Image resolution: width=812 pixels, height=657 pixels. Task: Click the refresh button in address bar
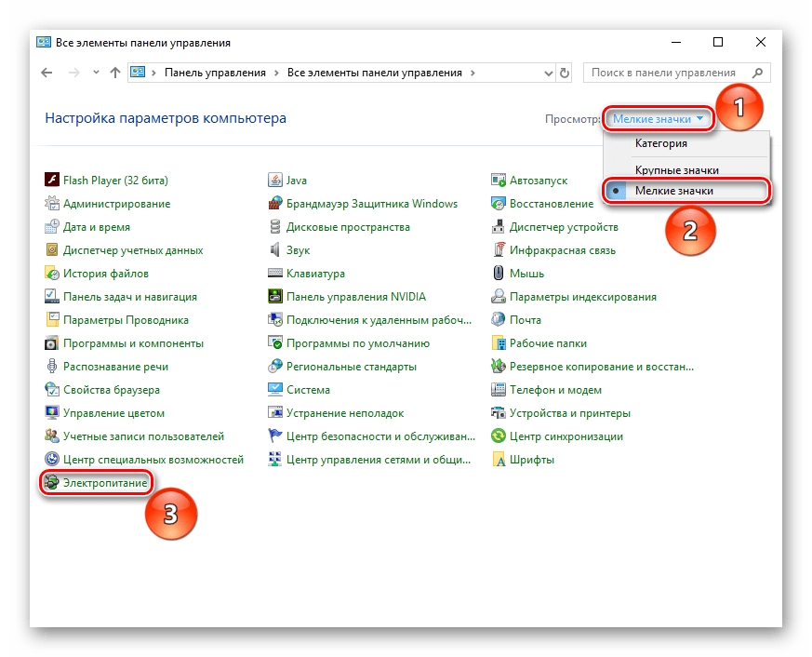(564, 73)
